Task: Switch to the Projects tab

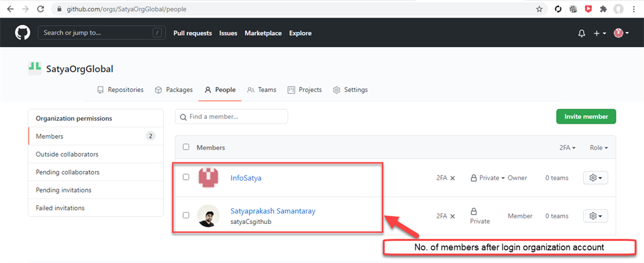Action: pyautogui.click(x=304, y=89)
